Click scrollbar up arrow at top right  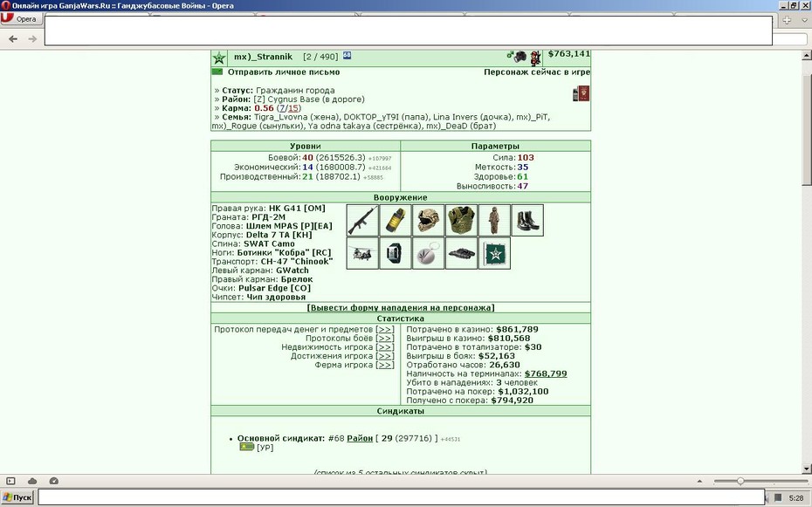pyautogui.click(x=807, y=55)
